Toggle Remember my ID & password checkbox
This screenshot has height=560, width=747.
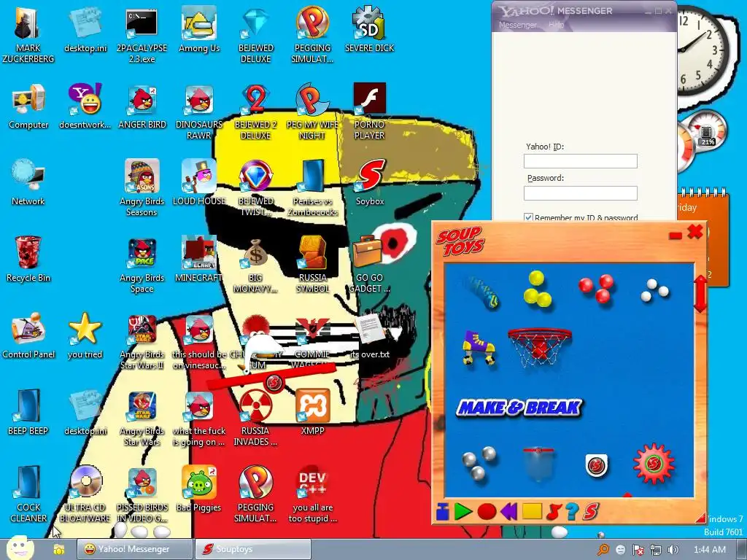pos(528,217)
